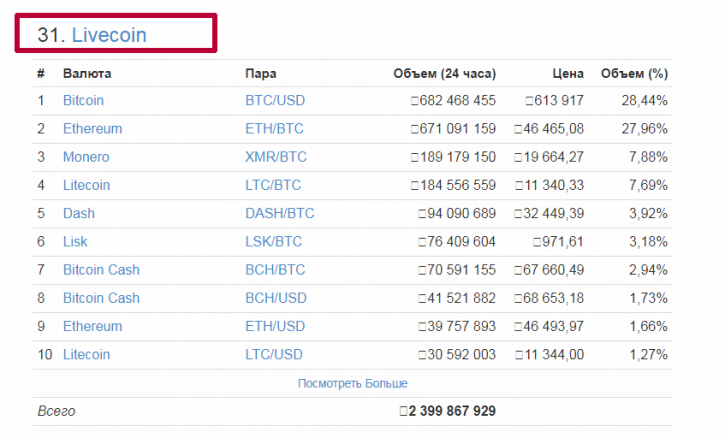Select the volume value 682 468 455

point(454,100)
